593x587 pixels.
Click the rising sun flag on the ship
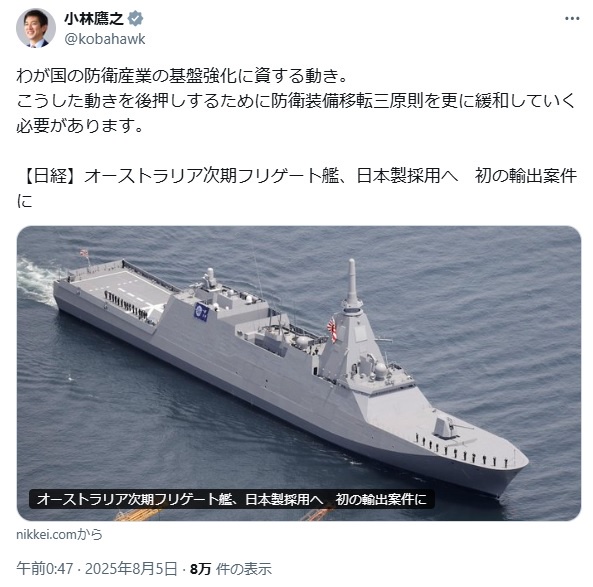click(x=332, y=329)
